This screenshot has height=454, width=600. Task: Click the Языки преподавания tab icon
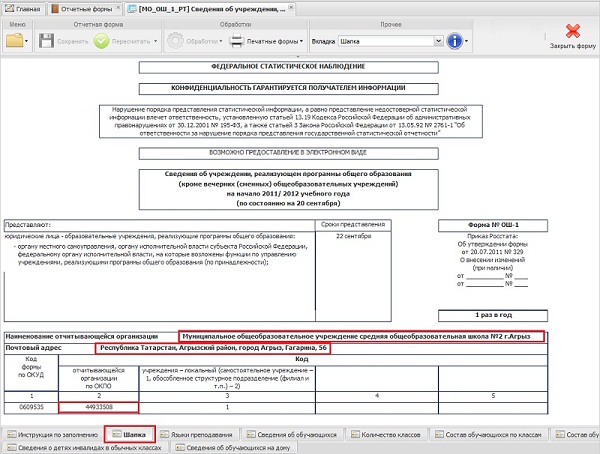[165, 434]
